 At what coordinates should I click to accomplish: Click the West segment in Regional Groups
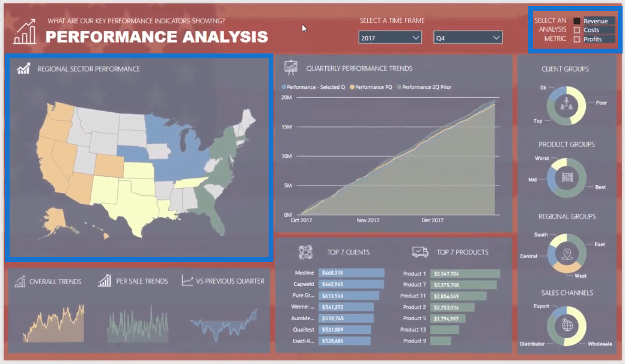[x=566, y=268]
